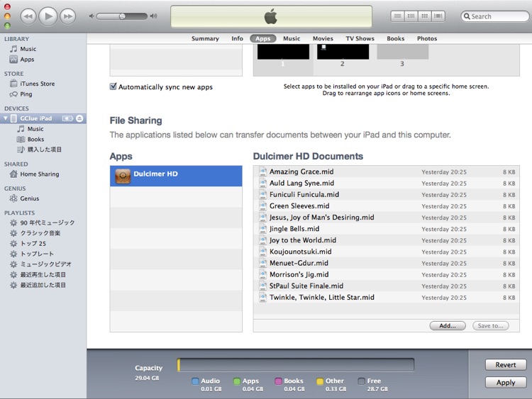Open the Books tab
Image resolution: width=532 pixels, height=399 pixels.
coord(395,39)
